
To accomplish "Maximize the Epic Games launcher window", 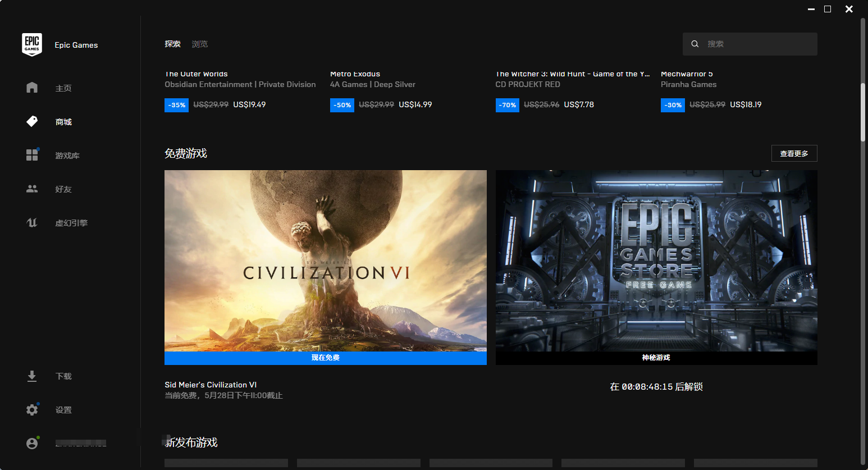I will click(828, 9).
